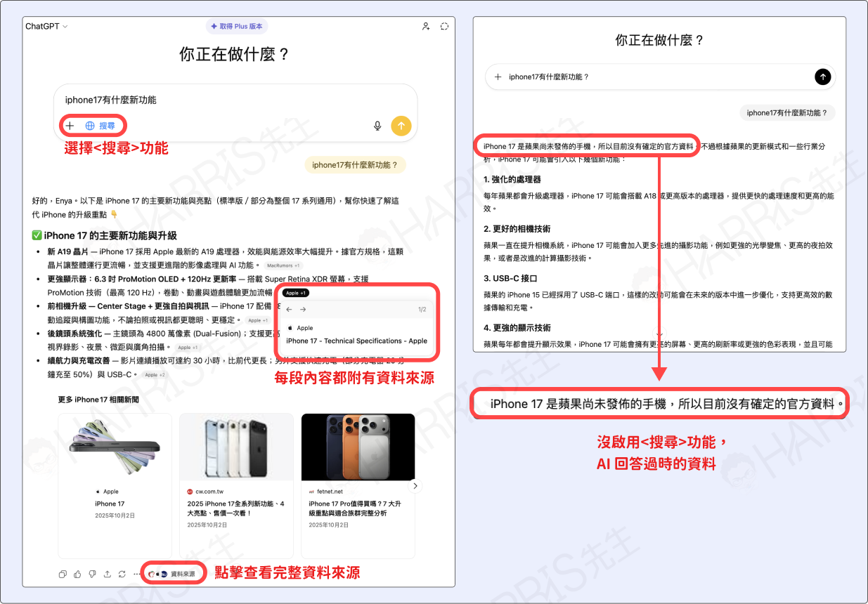The image size is (868, 604).
Task: Expand the Apple +1 citation sources
Action: (295, 293)
